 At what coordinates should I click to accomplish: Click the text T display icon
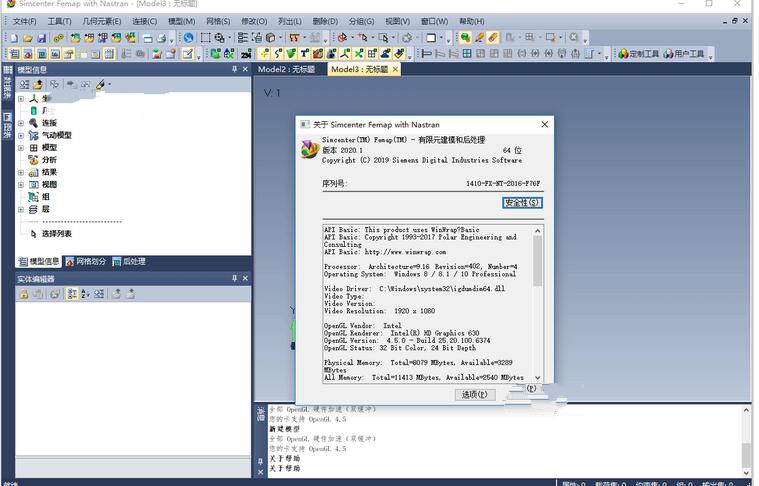click(x=304, y=53)
